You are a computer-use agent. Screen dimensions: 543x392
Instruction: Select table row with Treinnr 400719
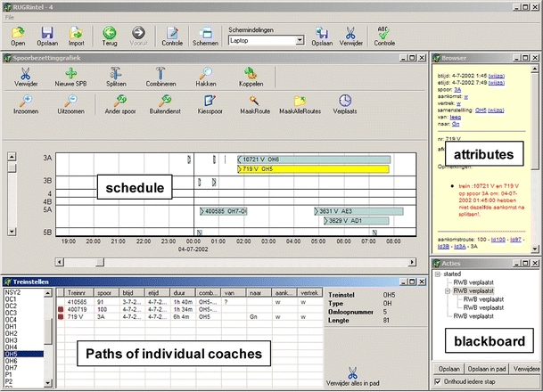point(190,309)
